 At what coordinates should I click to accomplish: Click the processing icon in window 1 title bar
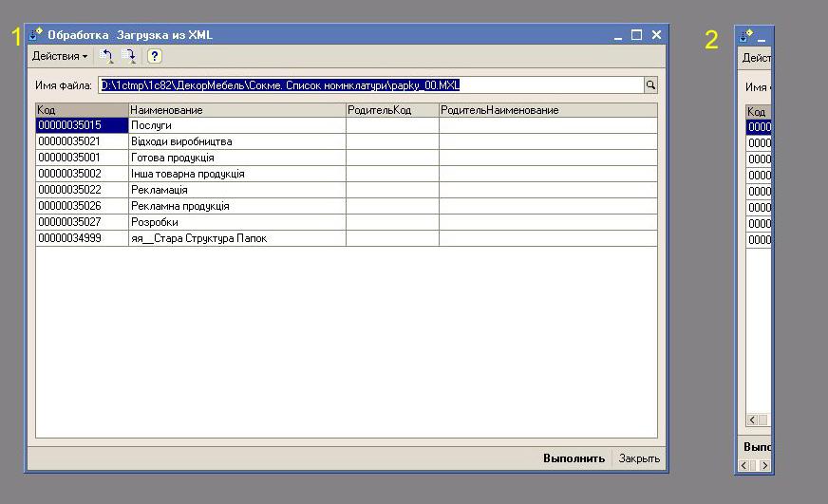click(36, 34)
